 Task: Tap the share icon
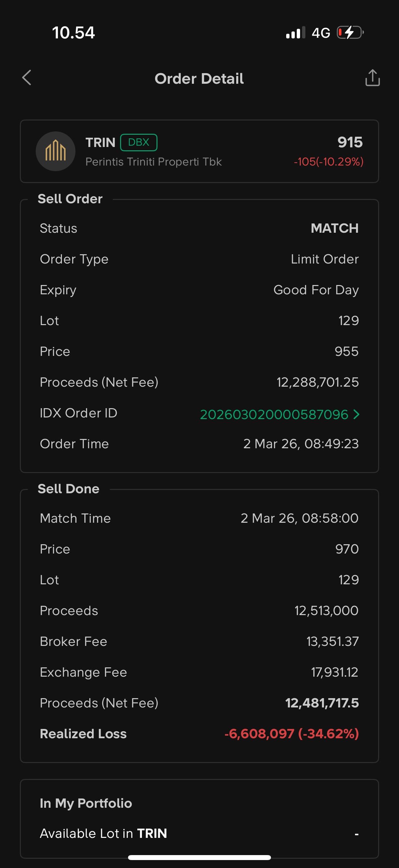[373, 78]
